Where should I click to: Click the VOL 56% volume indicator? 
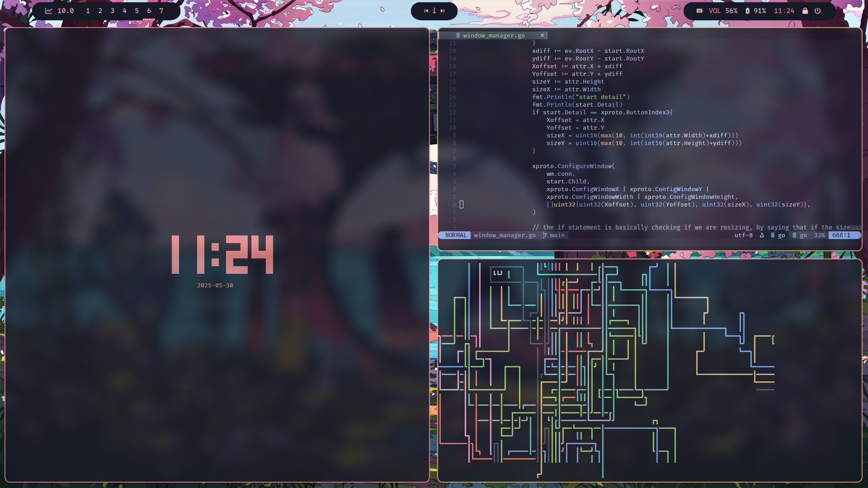[723, 11]
